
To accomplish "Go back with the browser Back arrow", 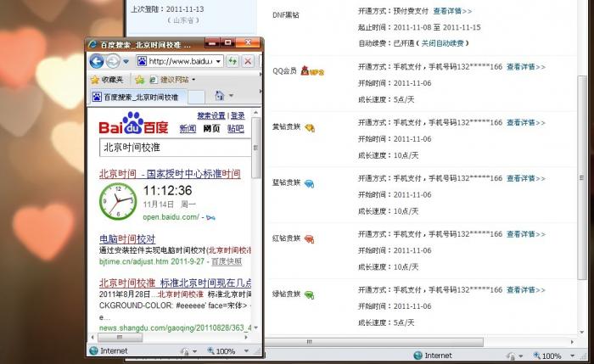I will click(97, 61).
